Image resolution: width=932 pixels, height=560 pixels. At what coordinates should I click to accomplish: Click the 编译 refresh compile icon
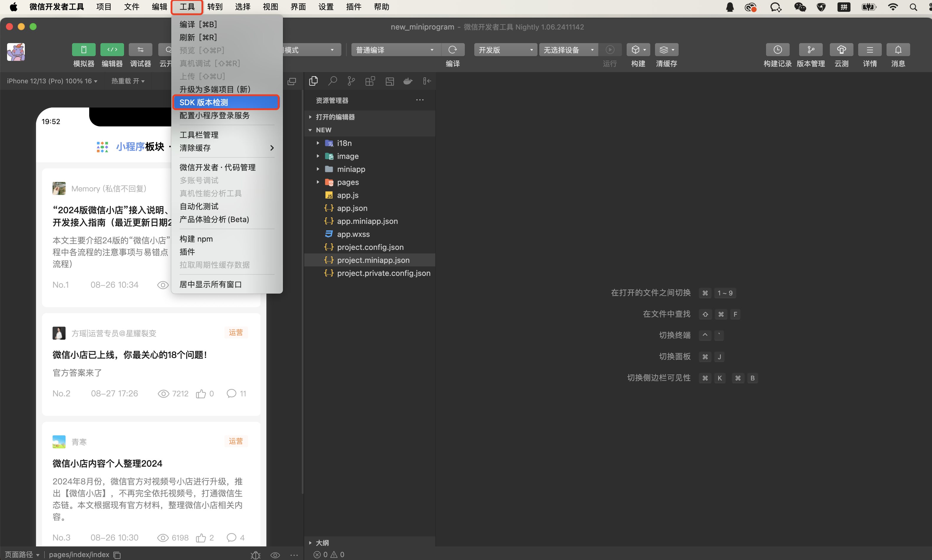(453, 50)
